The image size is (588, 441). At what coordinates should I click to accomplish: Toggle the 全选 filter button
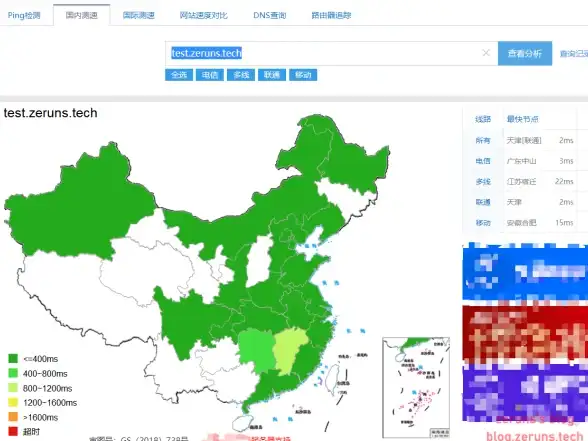179,75
